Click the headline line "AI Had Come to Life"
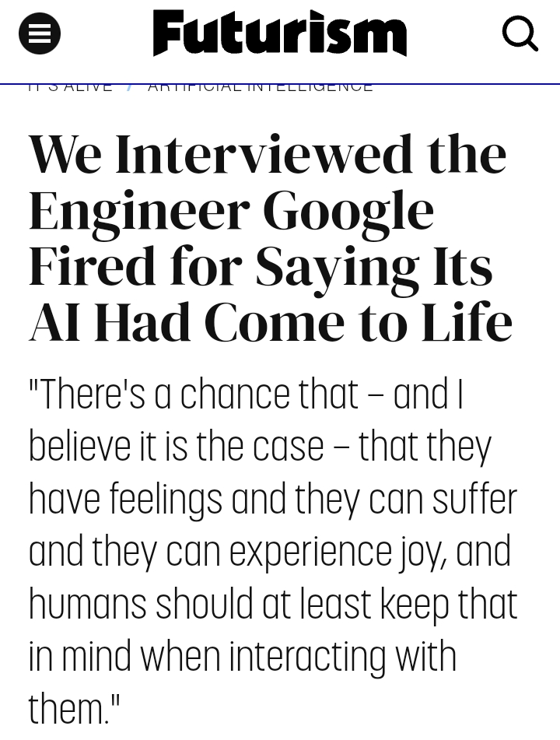 pos(271,322)
